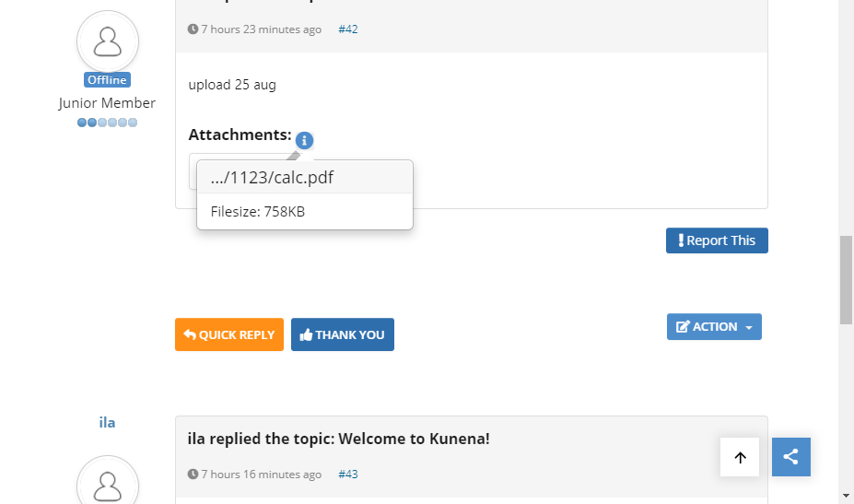Click the blue share icon button
The width and height of the screenshot is (854, 504).
(790, 457)
